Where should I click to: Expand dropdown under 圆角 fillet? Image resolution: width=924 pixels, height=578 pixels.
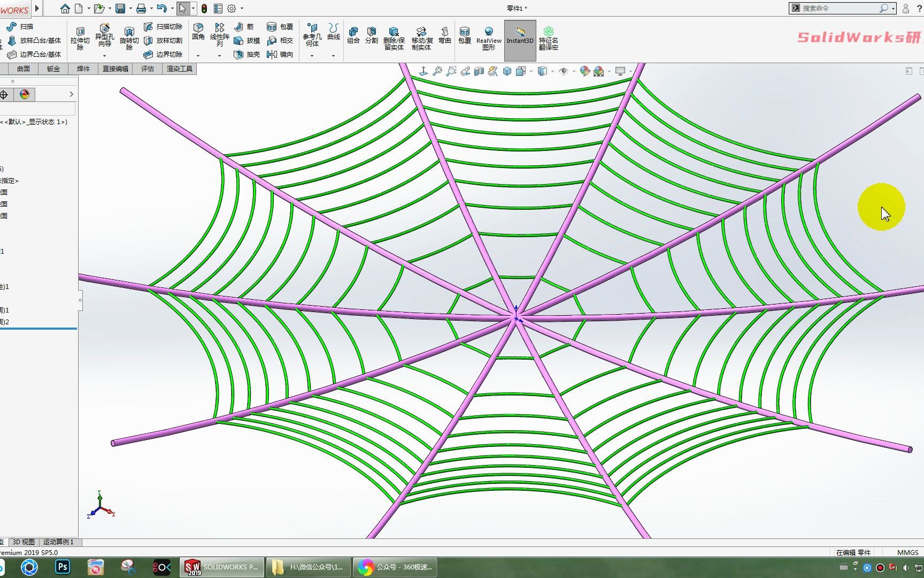198,56
